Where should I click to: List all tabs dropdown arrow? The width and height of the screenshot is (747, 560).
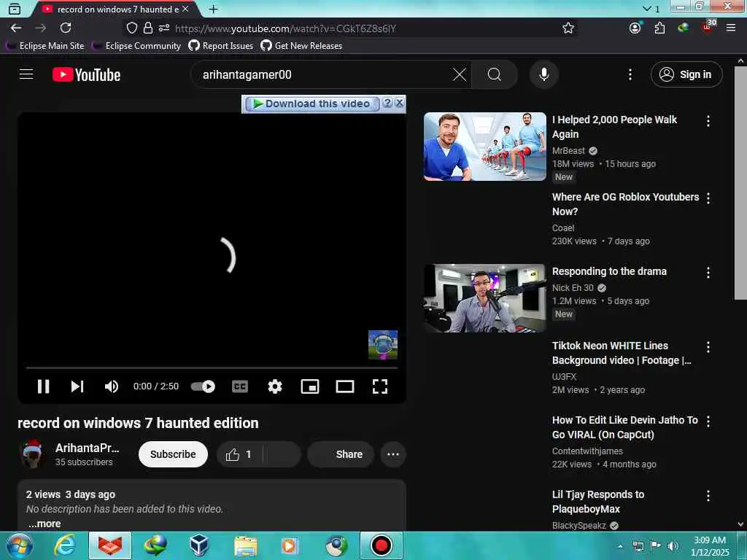pyautogui.click(x=646, y=9)
